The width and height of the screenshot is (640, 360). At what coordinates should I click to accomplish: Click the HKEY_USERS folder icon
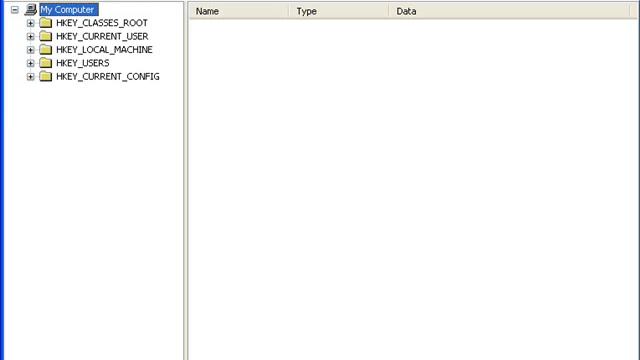(x=46, y=63)
